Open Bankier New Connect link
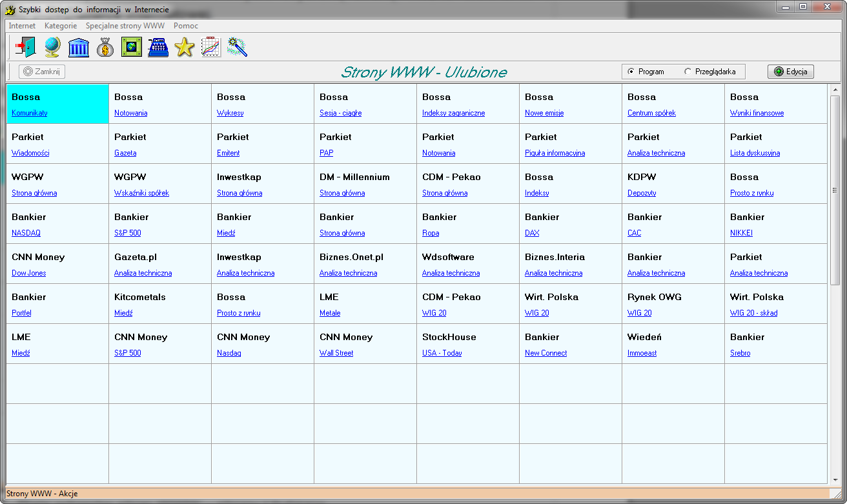This screenshot has width=847, height=504. (x=546, y=353)
